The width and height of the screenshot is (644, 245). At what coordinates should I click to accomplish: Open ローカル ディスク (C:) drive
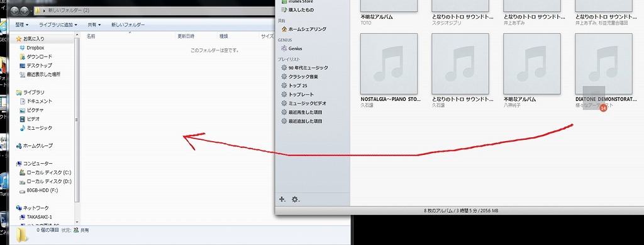click(45, 173)
